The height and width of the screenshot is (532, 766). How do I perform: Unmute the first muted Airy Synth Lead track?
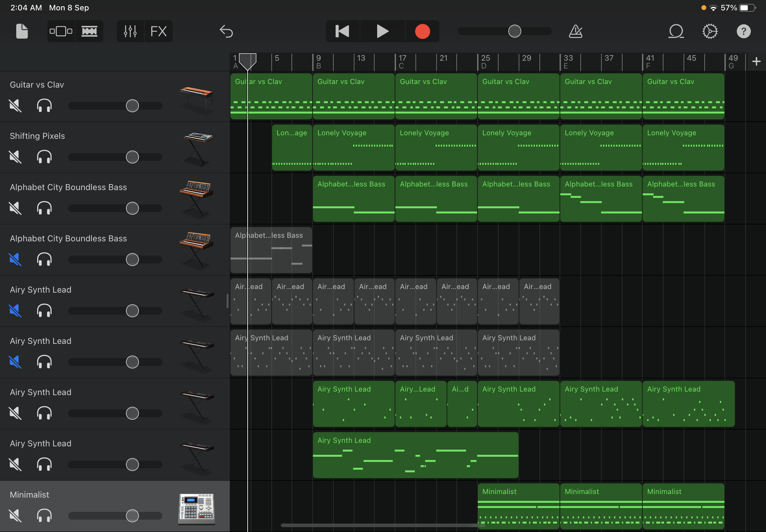tap(15, 311)
